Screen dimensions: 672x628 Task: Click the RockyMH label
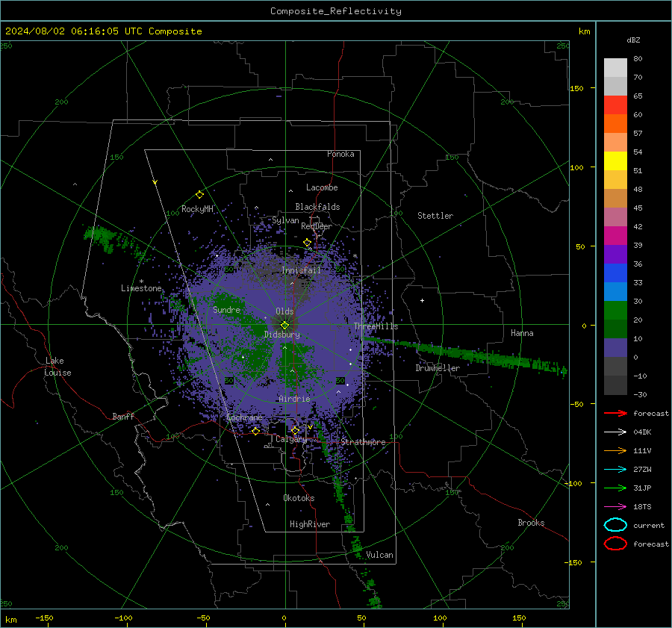pos(197,209)
